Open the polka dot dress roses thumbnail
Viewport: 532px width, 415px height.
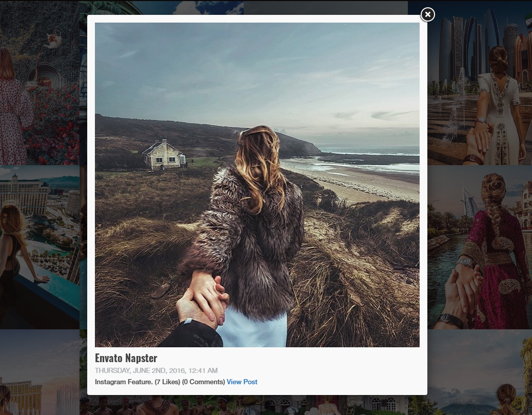(40, 83)
